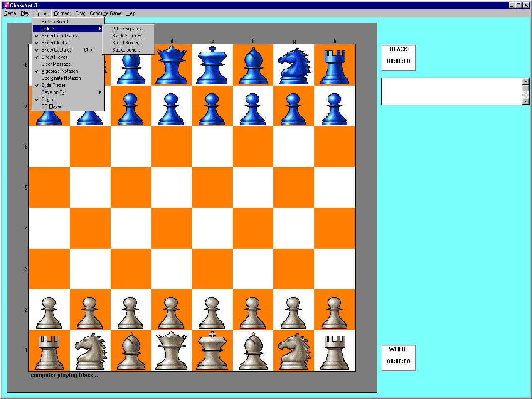Viewport: 532px width, 399px height.
Task: Click the message box scroll down arrow
Action: pos(526,101)
